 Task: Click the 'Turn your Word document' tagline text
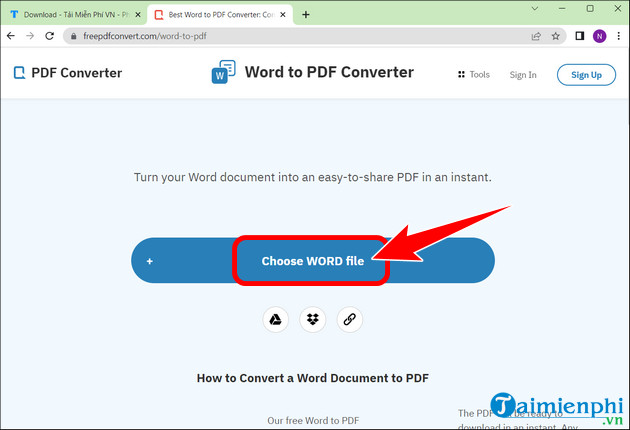[x=313, y=178]
